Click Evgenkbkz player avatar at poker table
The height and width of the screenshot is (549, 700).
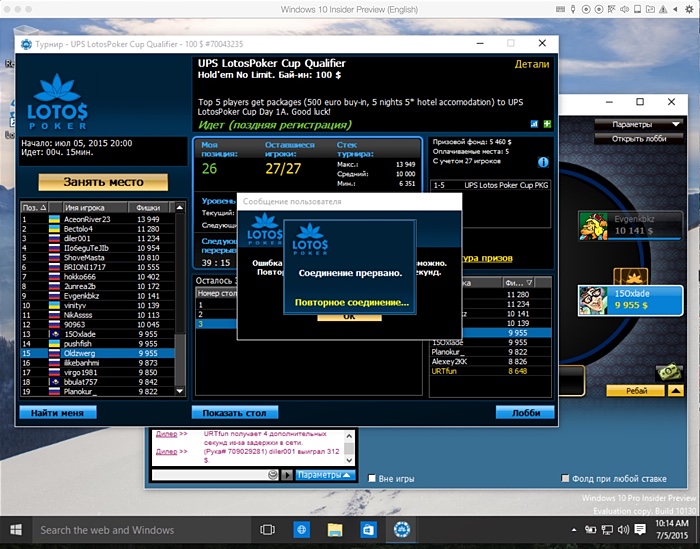coord(593,226)
